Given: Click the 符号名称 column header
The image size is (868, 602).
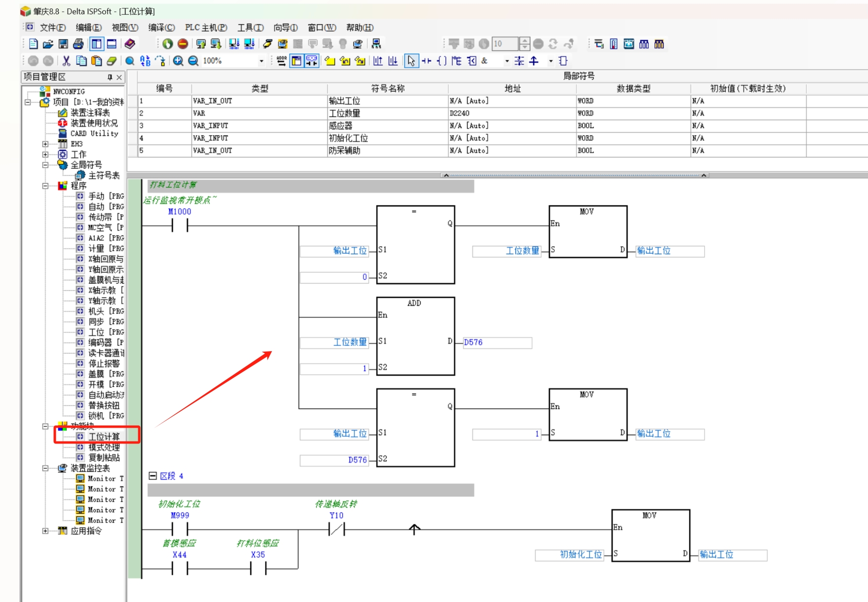Looking at the screenshot, I should click(388, 88).
